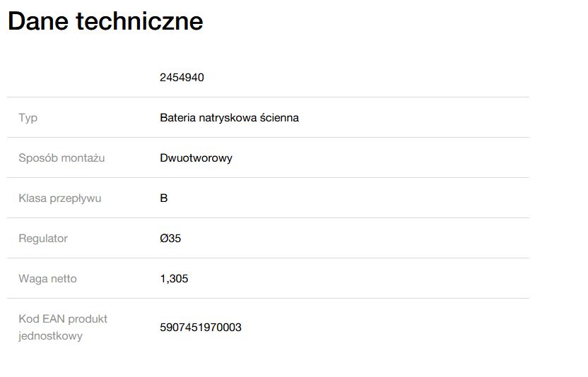
Task: Click the word ścienna in Typ row
Action: click(279, 118)
